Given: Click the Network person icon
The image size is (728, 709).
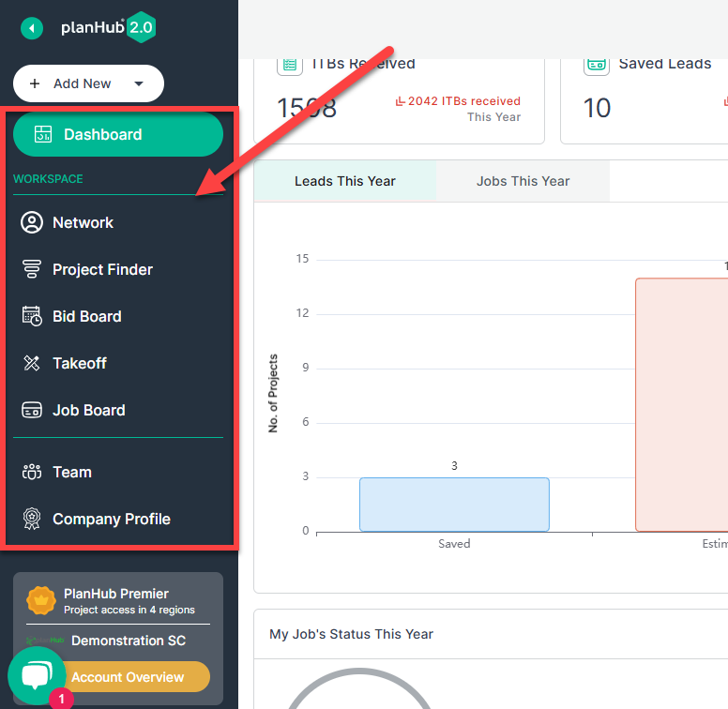Looking at the screenshot, I should [32, 222].
